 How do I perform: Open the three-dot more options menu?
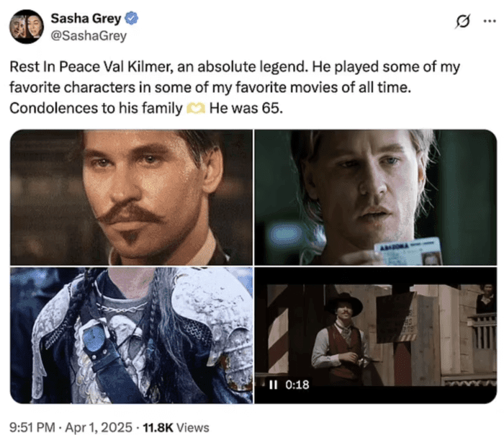(x=490, y=21)
